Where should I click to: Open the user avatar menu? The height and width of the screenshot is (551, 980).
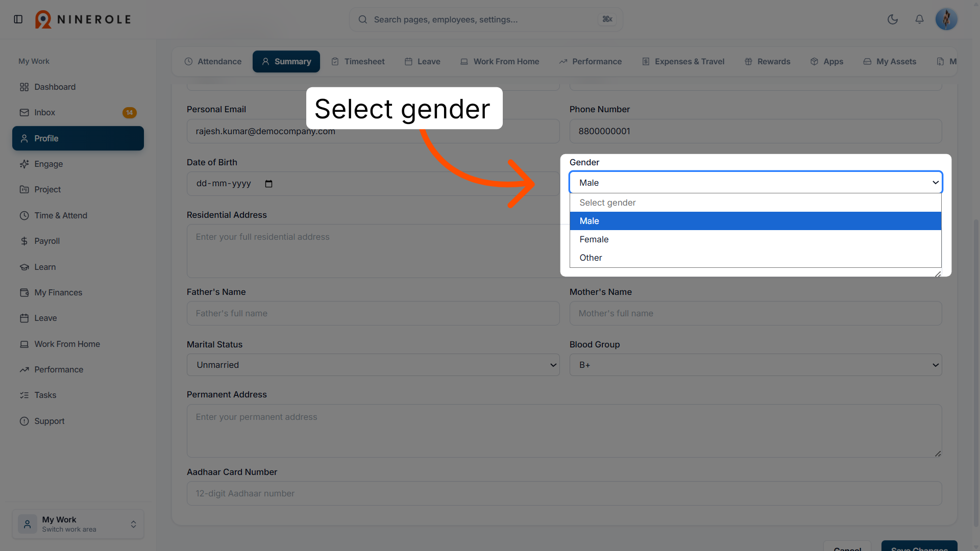click(x=946, y=19)
